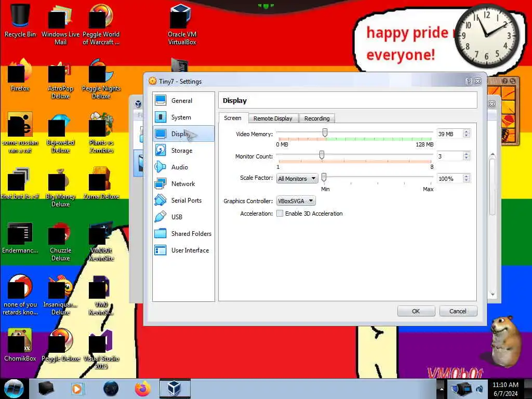The width and height of the screenshot is (532, 399).
Task: Open the Network settings category
Action: click(183, 183)
